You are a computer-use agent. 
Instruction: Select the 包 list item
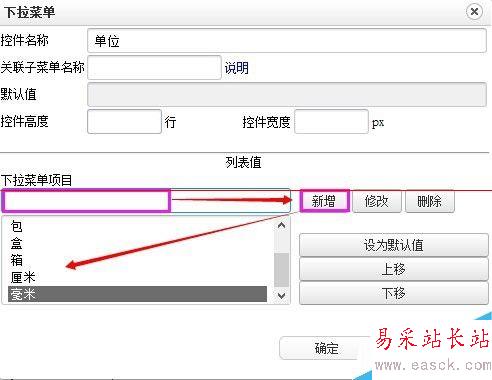(137, 226)
